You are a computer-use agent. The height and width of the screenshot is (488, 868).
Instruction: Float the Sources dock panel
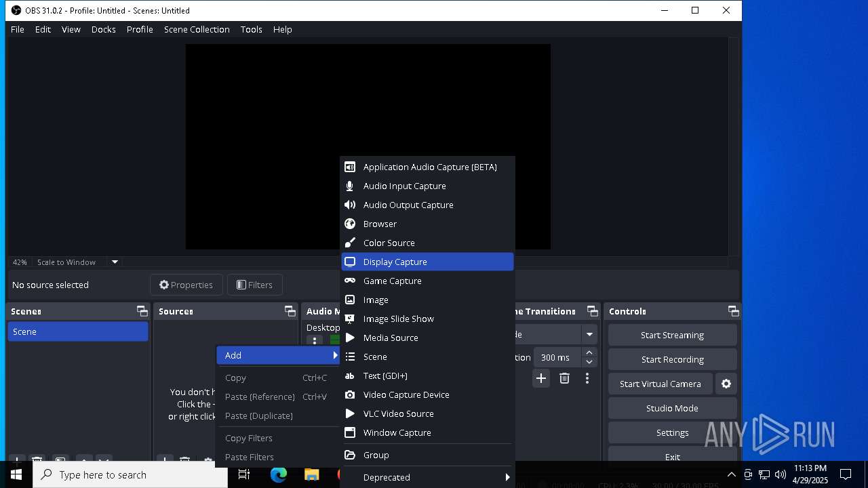pyautogui.click(x=290, y=311)
